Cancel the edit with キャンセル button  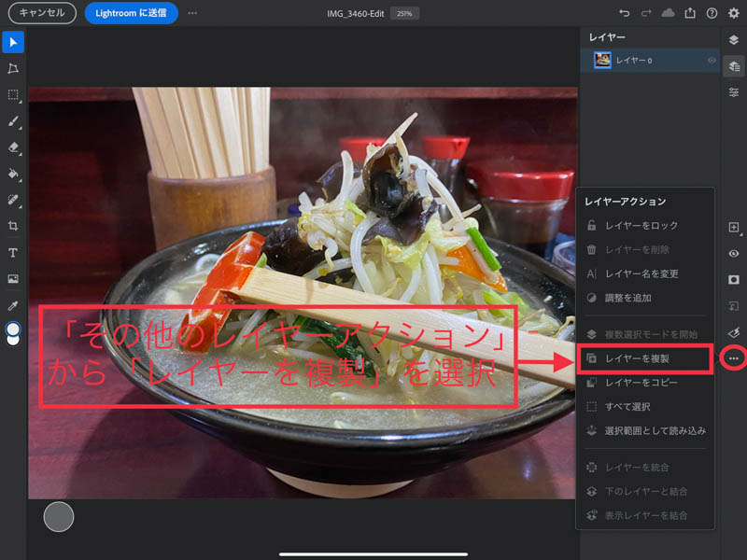pyautogui.click(x=42, y=13)
